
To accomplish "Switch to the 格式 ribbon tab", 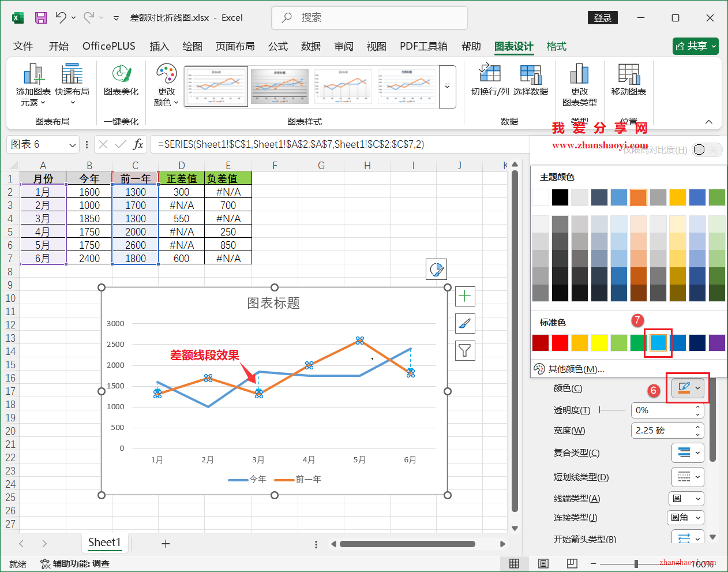I will coord(556,46).
